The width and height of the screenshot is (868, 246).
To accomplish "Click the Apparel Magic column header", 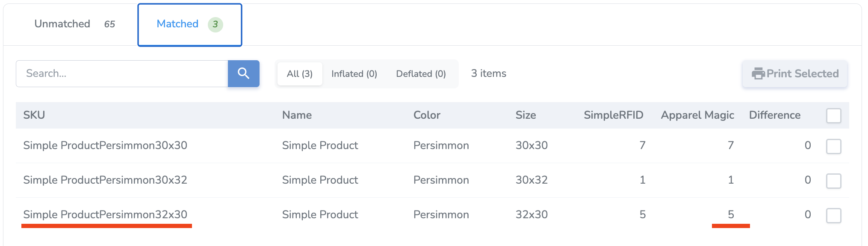I will click(697, 115).
